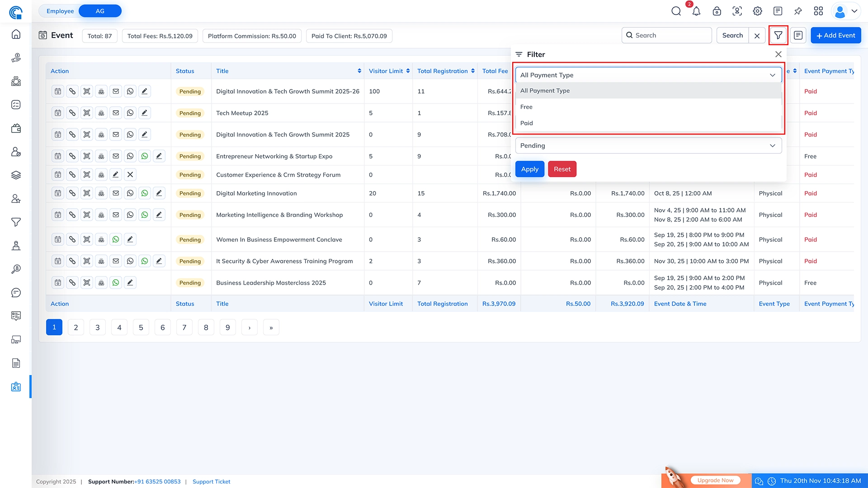
Task: Open the Filter icon in the toolbar
Action: [778, 35]
